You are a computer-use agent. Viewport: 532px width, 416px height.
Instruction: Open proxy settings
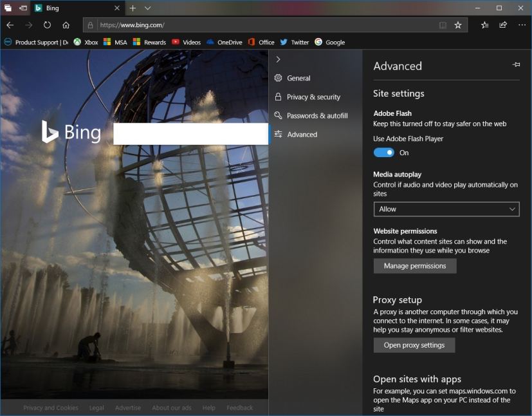pos(414,345)
